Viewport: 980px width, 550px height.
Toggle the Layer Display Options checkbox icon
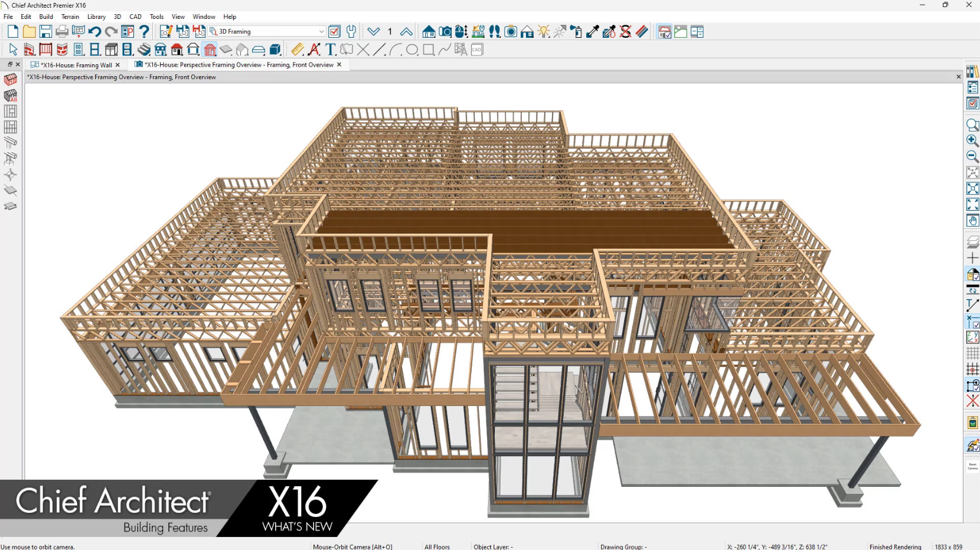click(334, 32)
